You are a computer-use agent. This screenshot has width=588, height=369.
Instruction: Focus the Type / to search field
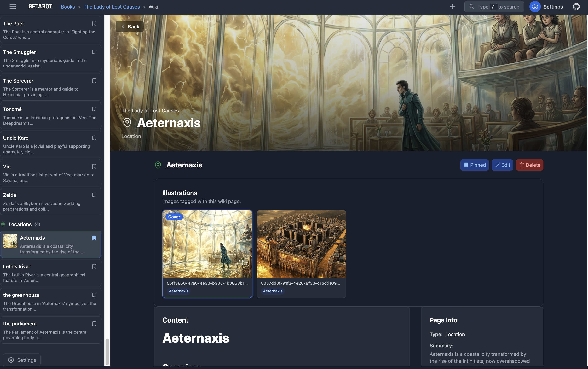pyautogui.click(x=494, y=7)
